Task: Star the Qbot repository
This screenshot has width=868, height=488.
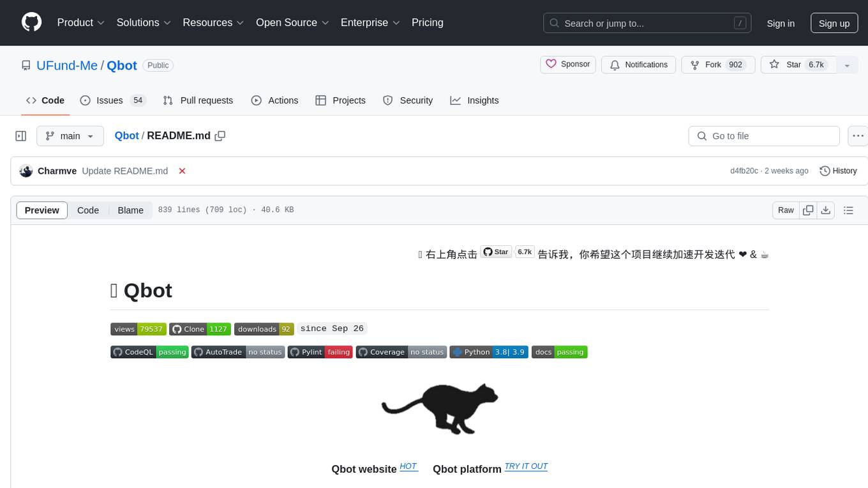Action: coord(798,65)
